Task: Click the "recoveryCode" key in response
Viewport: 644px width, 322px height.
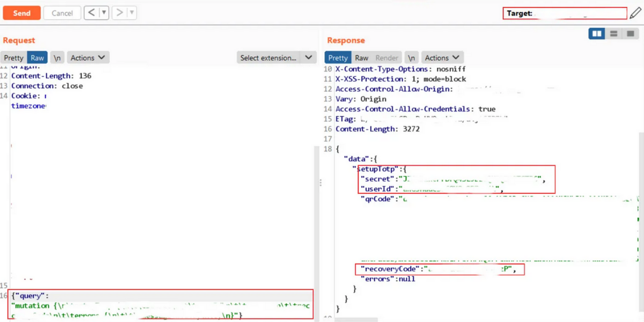Action: point(390,269)
